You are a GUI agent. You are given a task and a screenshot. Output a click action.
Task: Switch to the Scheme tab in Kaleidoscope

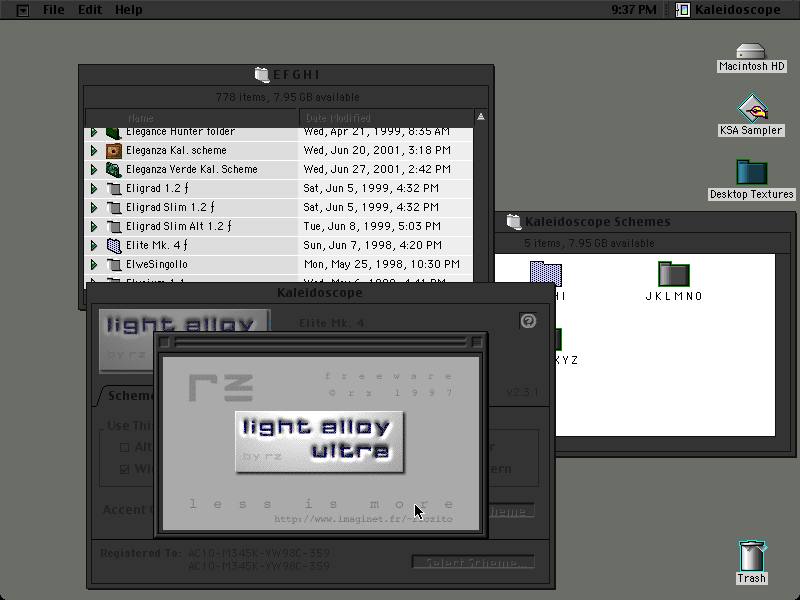pos(128,396)
